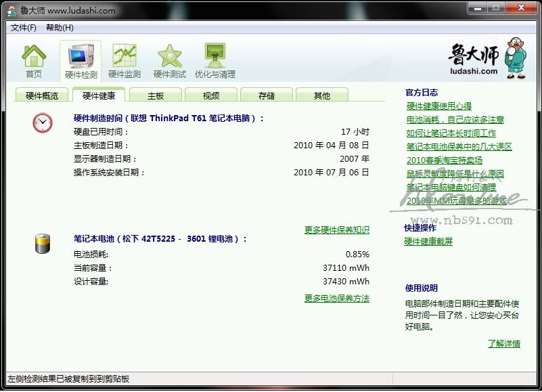Click the 硬件制造时间 ThinkPad T61 heading

click(168, 118)
